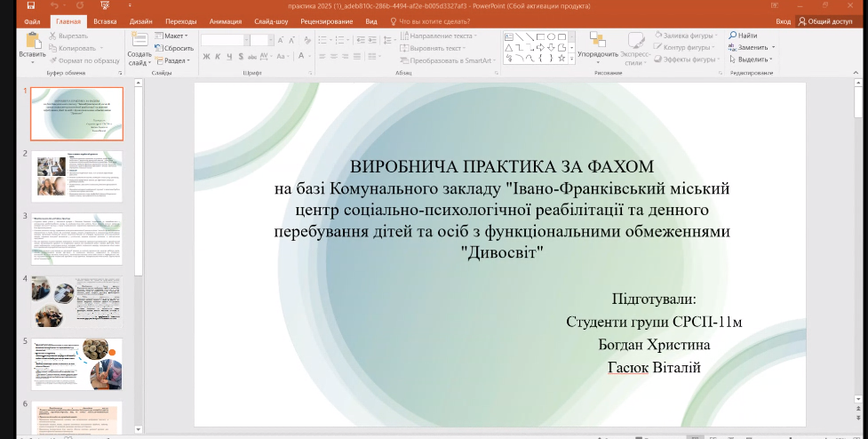Select slide 4 thumbnail in the panel
Screen dimensions: 868x439
[x=76, y=302]
